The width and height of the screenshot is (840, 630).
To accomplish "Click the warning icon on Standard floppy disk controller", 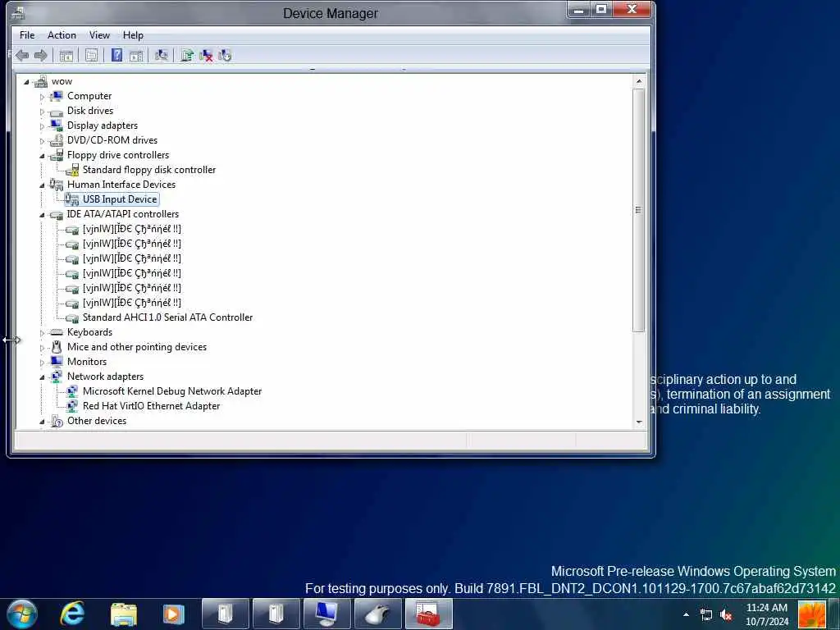I will (x=72, y=170).
